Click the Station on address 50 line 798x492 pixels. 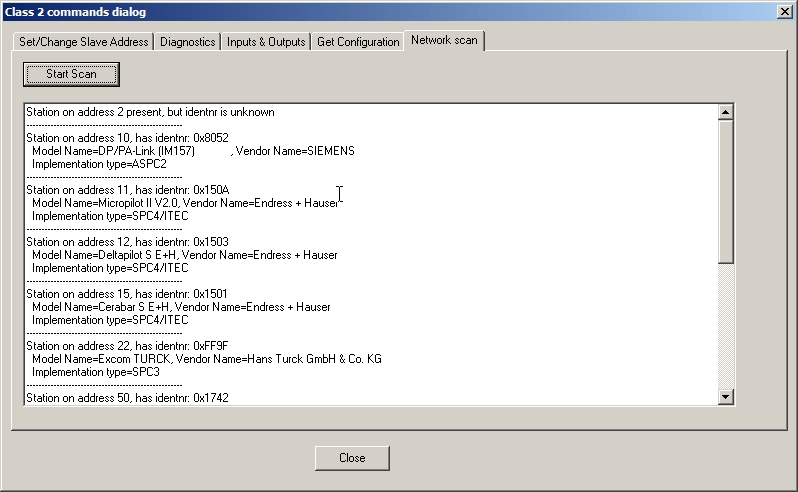click(128, 398)
